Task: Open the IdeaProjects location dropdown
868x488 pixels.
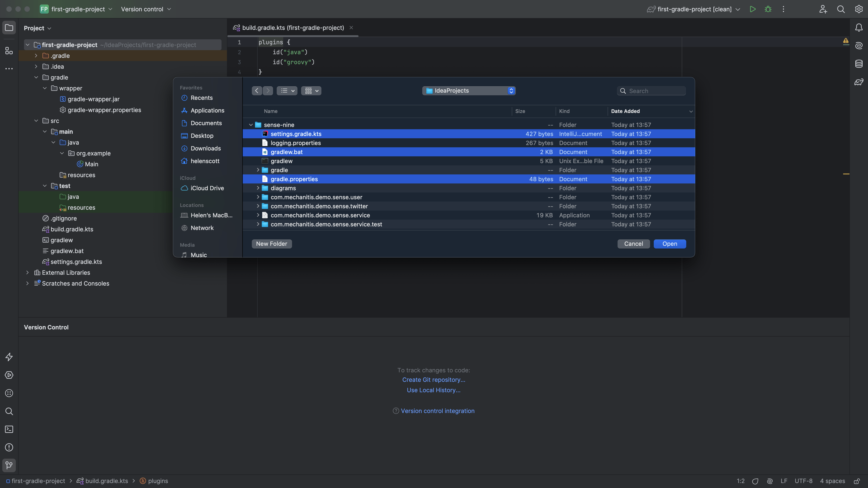Action: [x=469, y=91]
